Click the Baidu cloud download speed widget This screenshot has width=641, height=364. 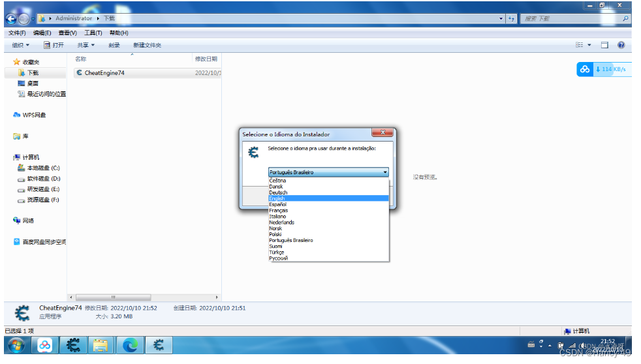pyautogui.click(x=604, y=69)
